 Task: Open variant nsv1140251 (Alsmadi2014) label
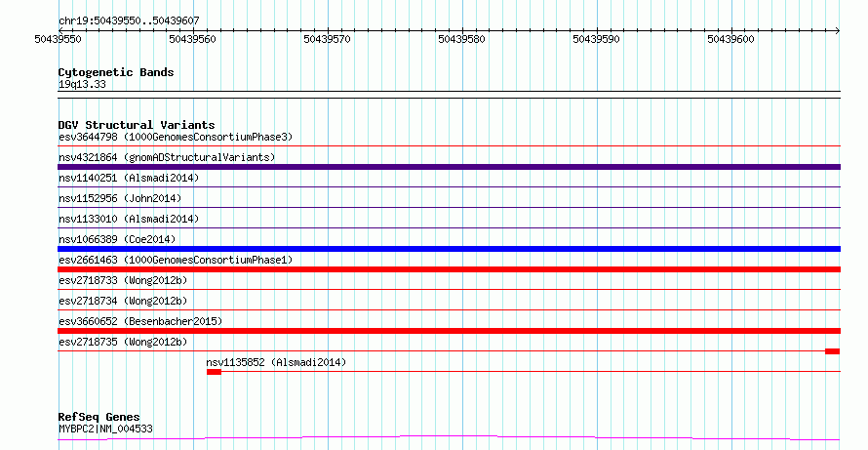(129, 178)
